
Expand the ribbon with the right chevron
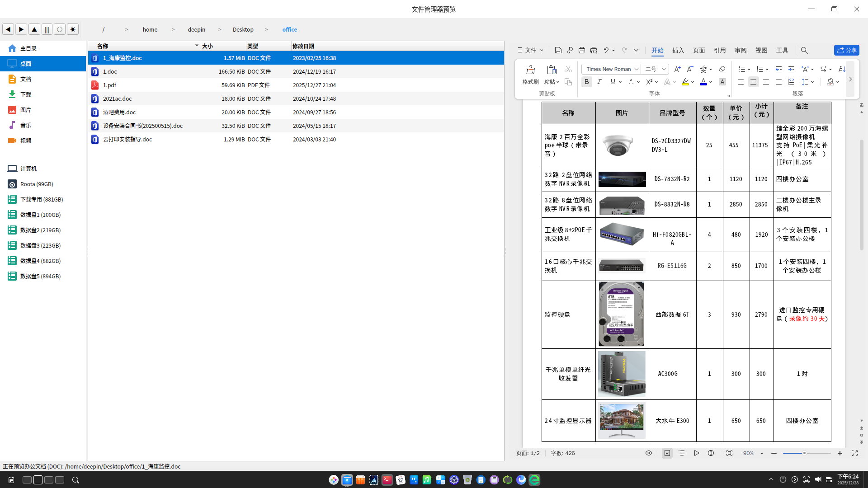point(850,79)
